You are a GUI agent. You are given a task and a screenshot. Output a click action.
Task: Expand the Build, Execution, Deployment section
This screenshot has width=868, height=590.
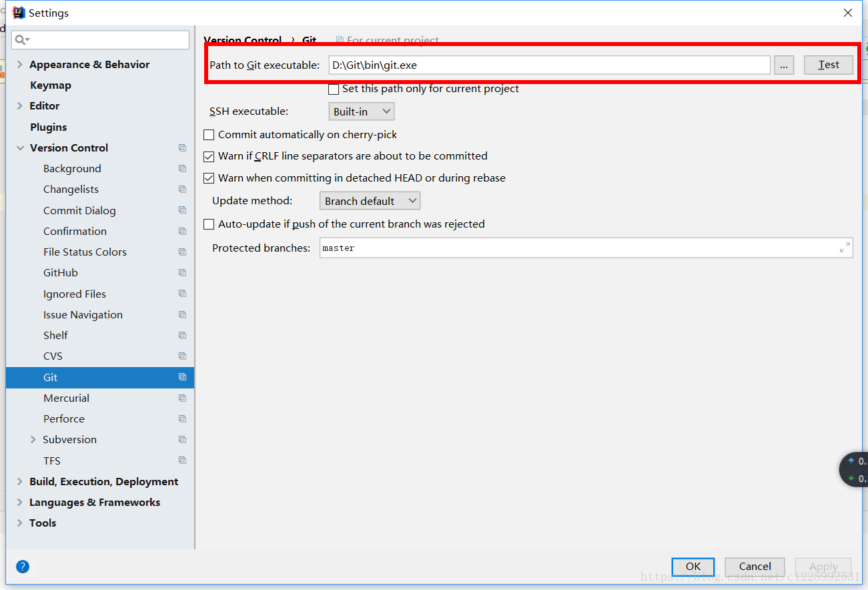pyautogui.click(x=20, y=481)
